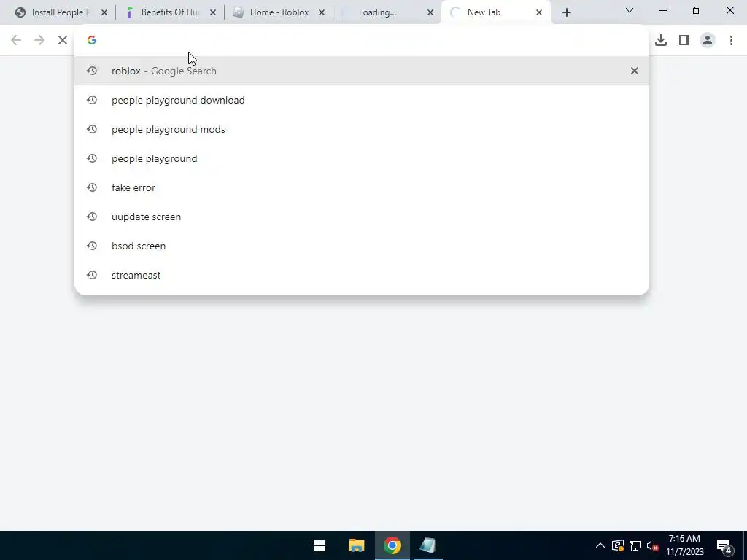Stop loading the page with the X button
The height and width of the screenshot is (560, 747).
[63, 41]
